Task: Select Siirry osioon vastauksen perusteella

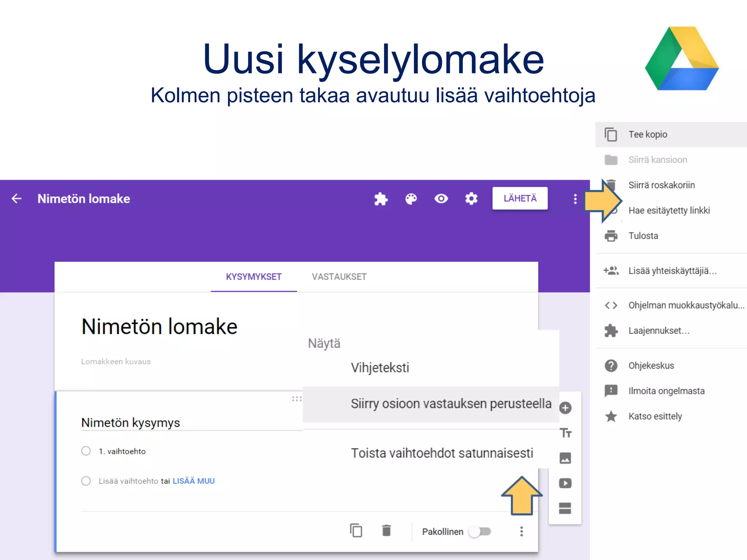Action: pos(431,404)
